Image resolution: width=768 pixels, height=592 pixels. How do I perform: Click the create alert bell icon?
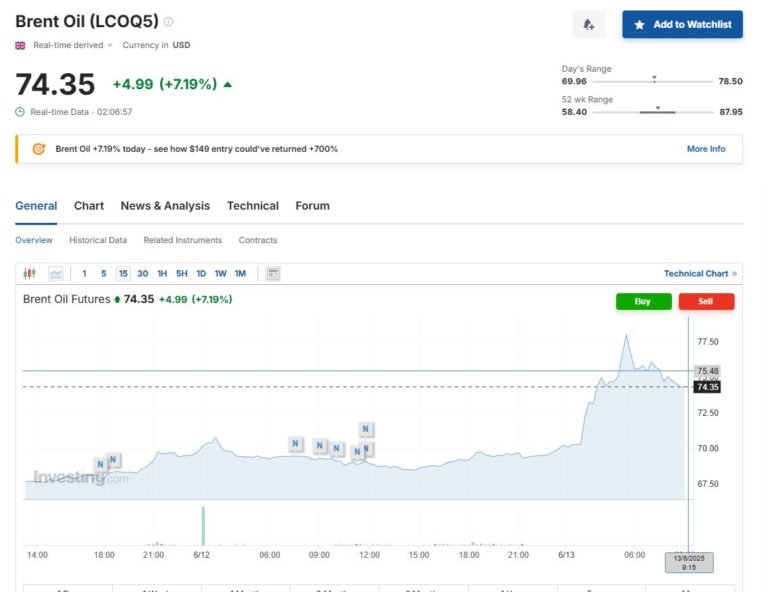[588, 25]
